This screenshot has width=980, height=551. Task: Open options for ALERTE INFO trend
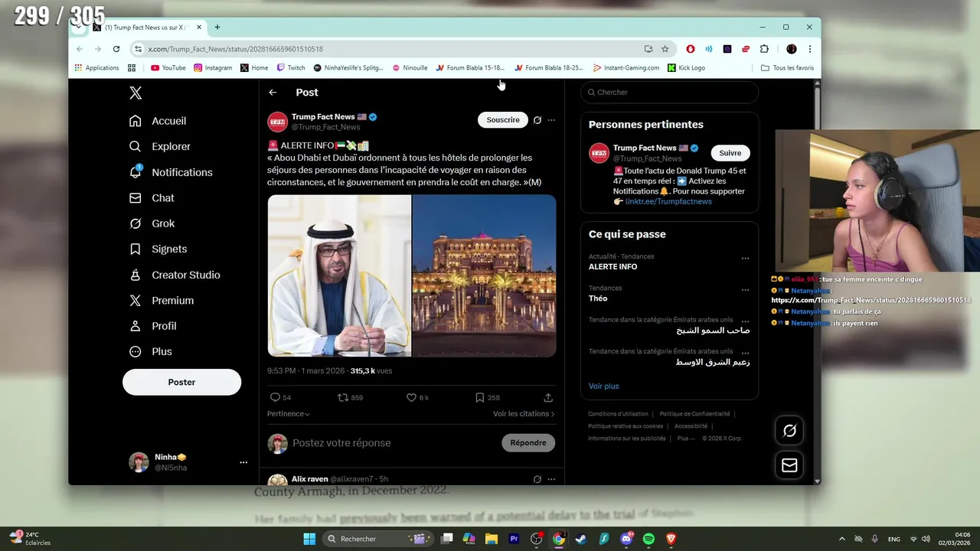coord(745,259)
